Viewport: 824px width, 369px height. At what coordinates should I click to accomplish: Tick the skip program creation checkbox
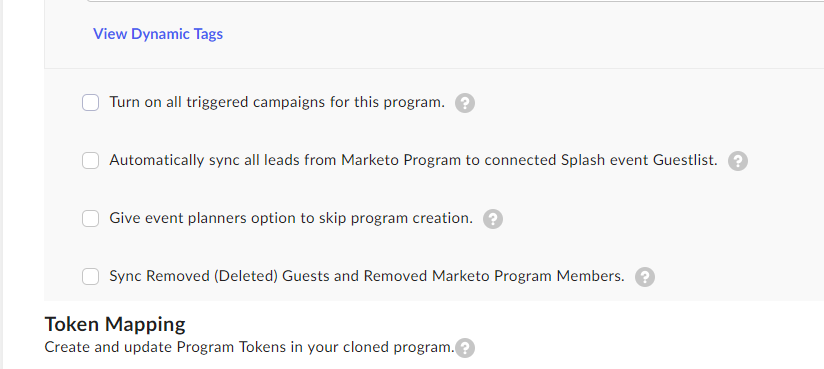click(90, 218)
